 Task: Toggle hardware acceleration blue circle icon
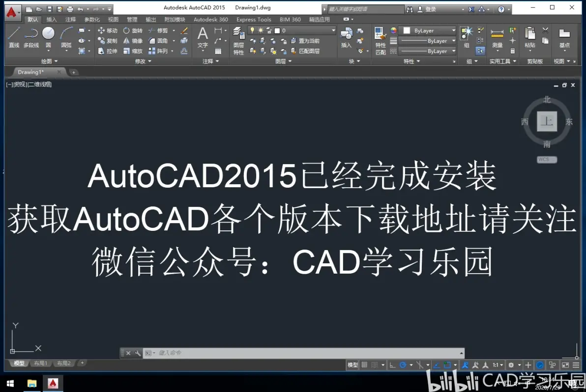540,365
